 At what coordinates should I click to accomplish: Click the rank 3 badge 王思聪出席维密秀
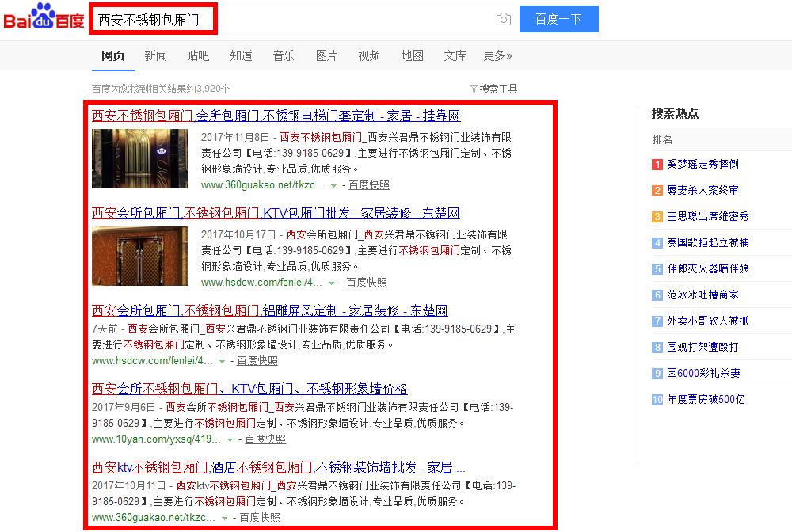tap(657, 216)
